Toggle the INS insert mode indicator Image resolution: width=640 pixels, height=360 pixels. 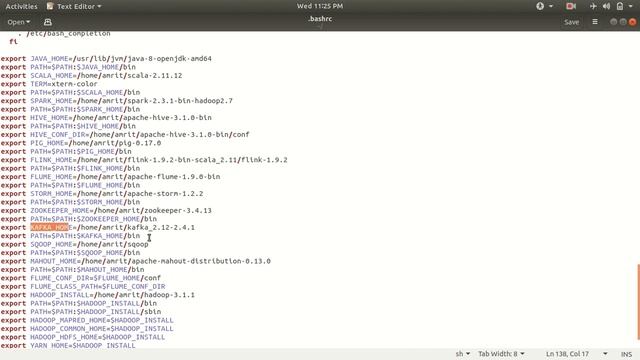[x=627, y=354]
